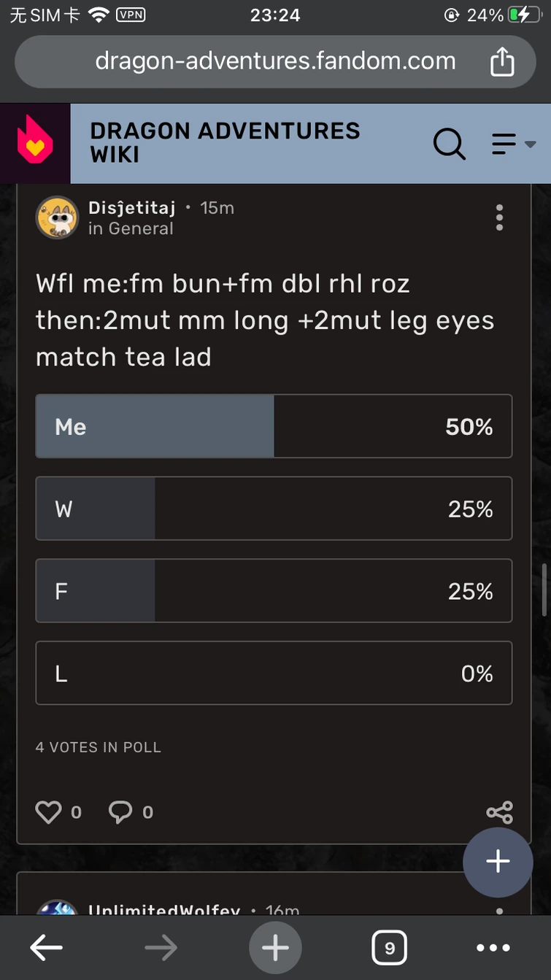Tap the dragon-adventures.fandom.com address field
This screenshot has height=980, width=551.
(x=275, y=61)
